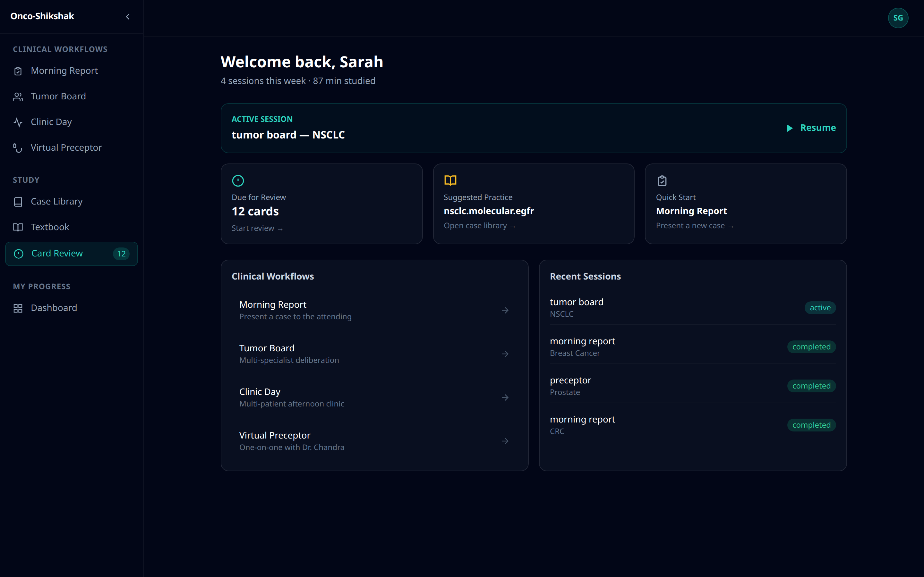The image size is (924, 577).
Task: Toggle the active badge on tumor board session
Action: (820, 308)
